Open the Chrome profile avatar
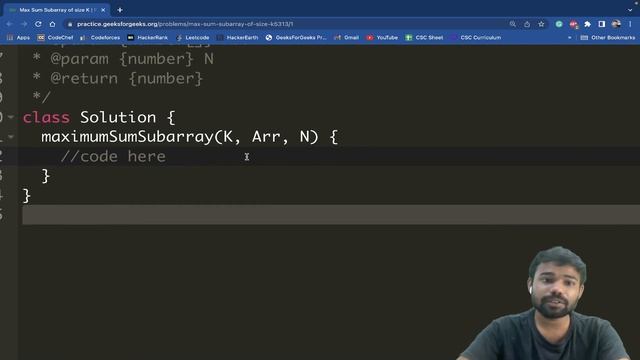 point(616,24)
